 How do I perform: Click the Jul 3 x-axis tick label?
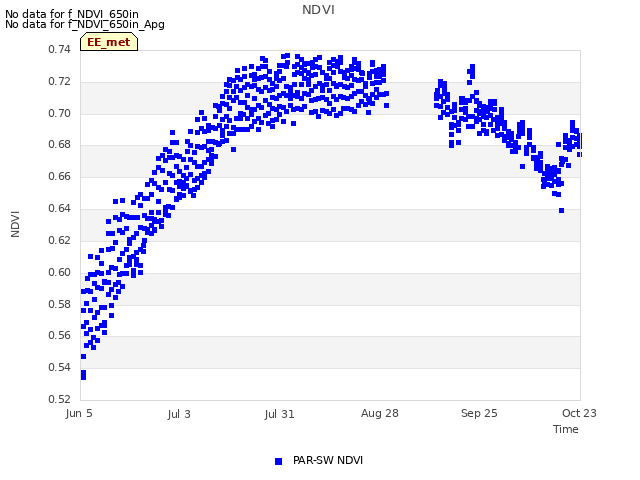pos(179,414)
